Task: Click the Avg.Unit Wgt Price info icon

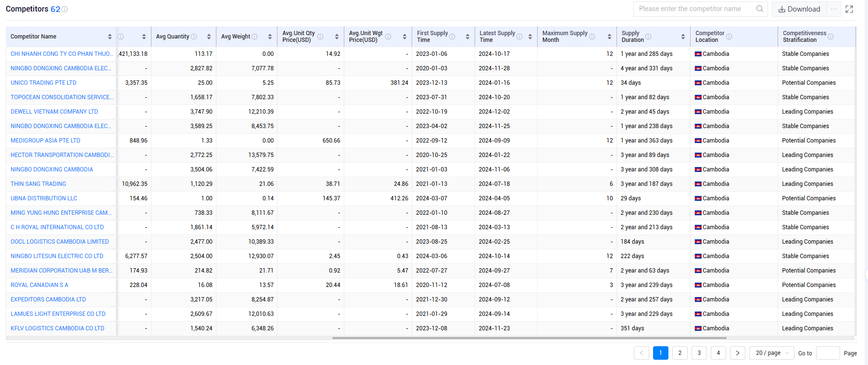Action: click(x=388, y=37)
